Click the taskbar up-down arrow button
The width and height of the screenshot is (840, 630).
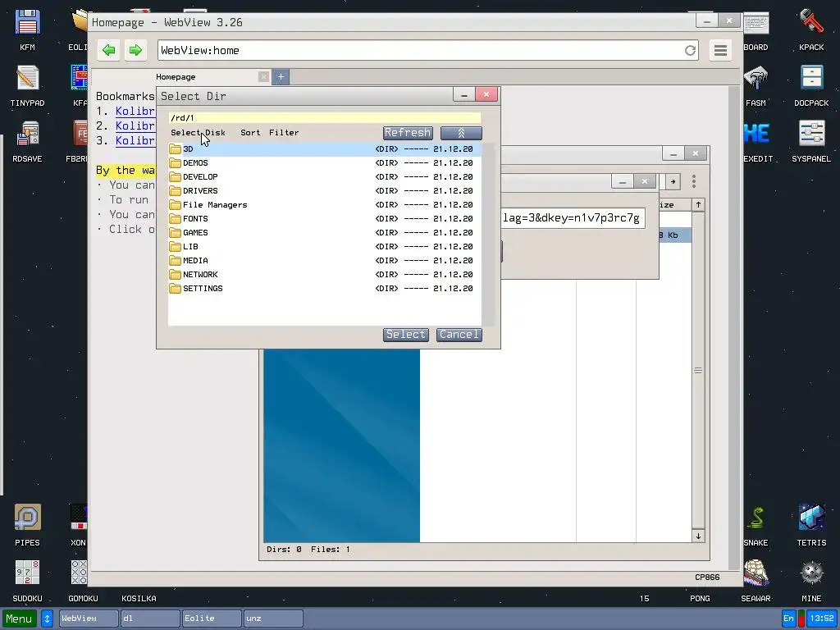[47, 619]
